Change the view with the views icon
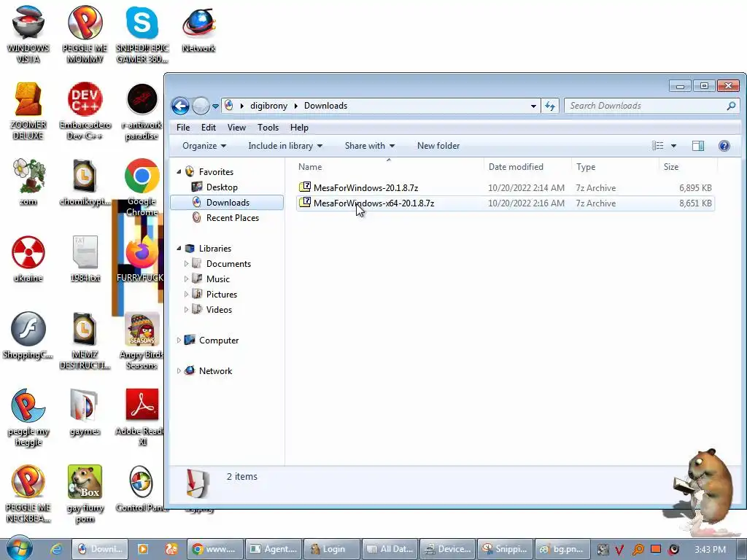The width and height of the screenshot is (747, 560). (x=657, y=146)
